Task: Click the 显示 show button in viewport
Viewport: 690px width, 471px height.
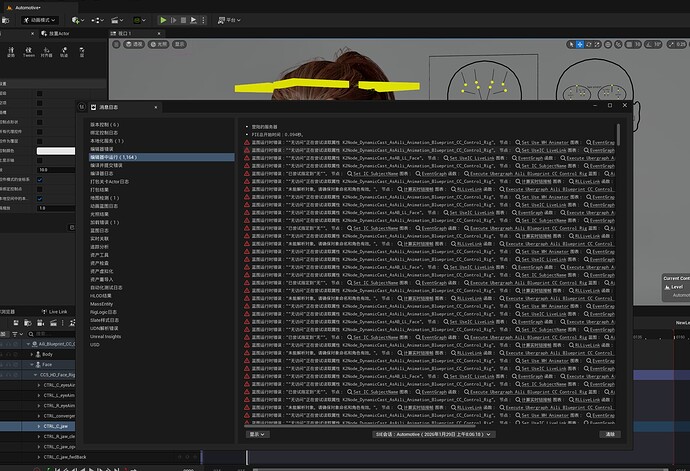Action: click(180, 44)
